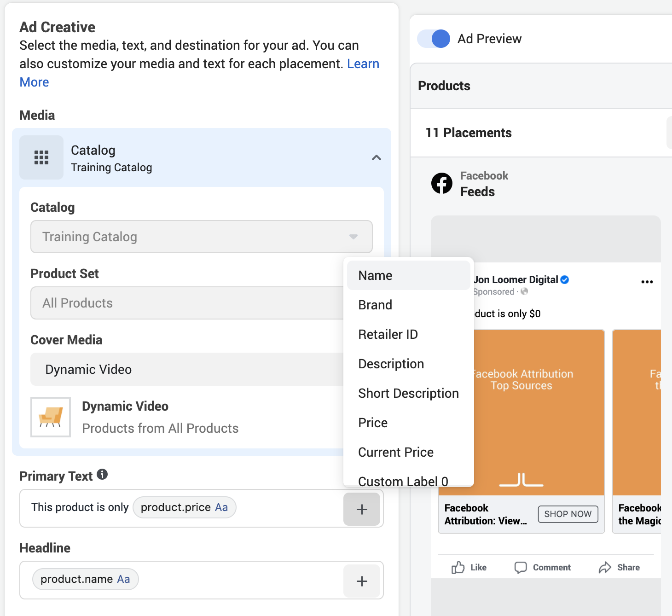Click the Jon Loomer Digital page name
The image size is (672, 616).
click(516, 279)
